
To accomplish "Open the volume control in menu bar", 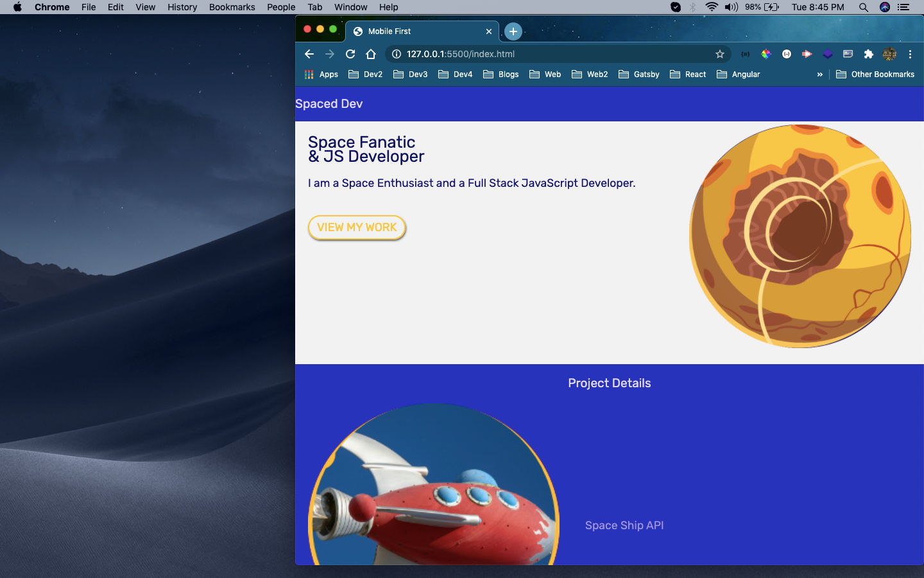I will tap(732, 7).
